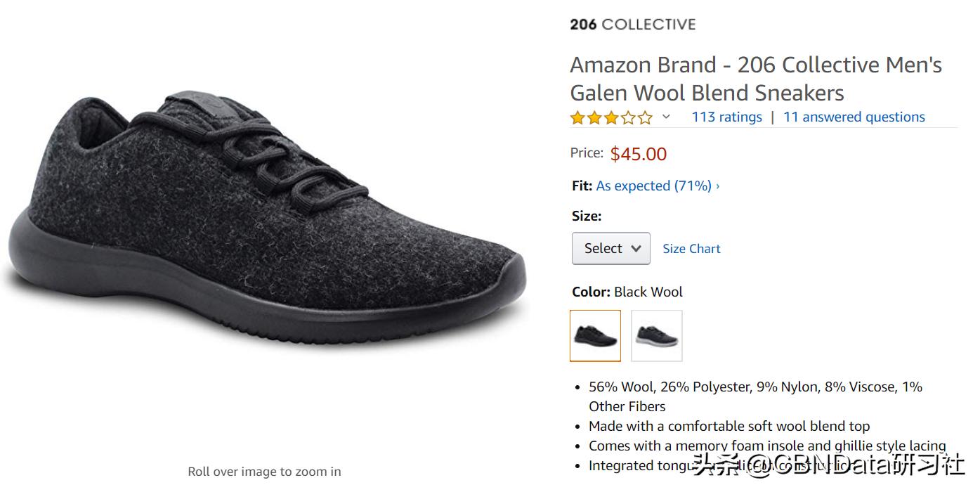This screenshot has height=492, width=980.
Task: Click the 206 Collective brand logo
Action: (x=632, y=25)
